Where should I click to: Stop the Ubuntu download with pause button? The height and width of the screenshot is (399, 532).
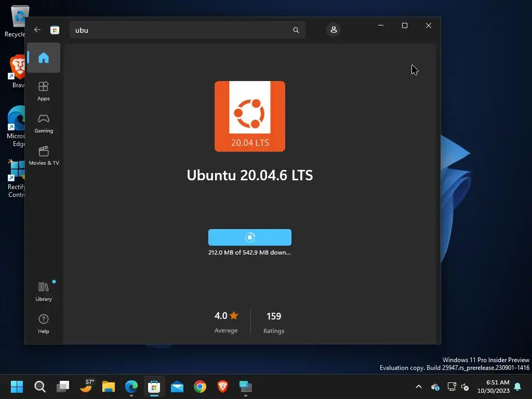click(250, 237)
